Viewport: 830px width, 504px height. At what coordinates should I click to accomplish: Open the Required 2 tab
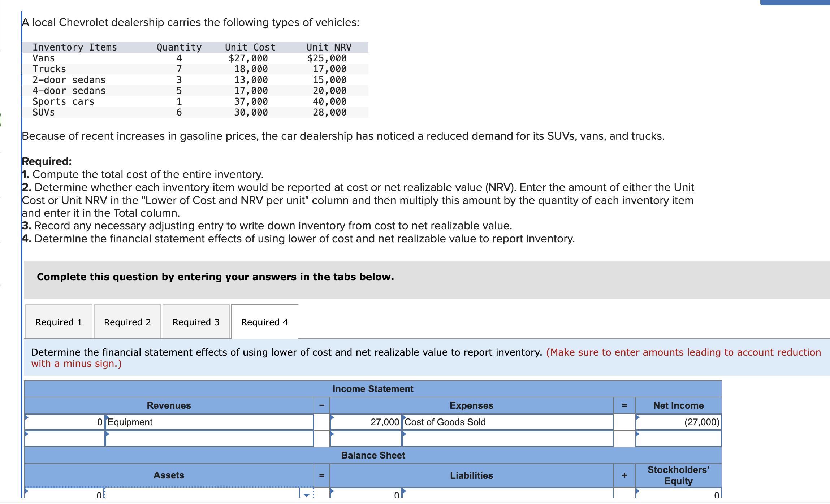point(127,322)
